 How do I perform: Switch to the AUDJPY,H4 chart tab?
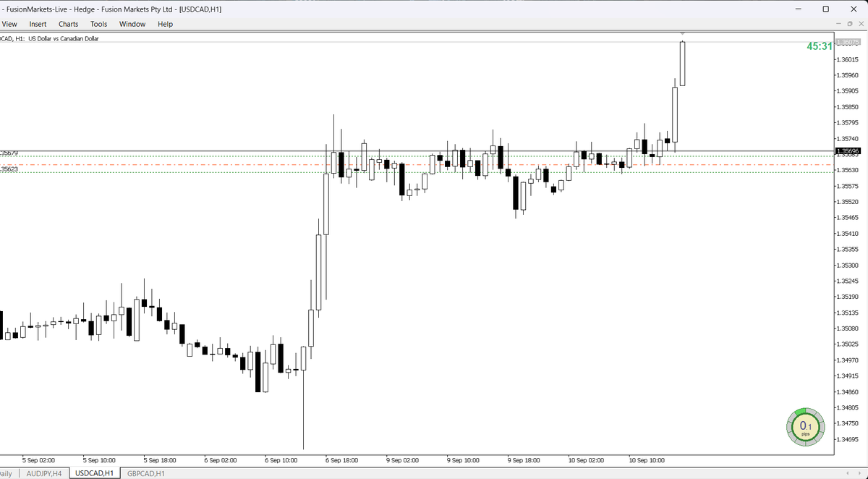click(x=44, y=473)
